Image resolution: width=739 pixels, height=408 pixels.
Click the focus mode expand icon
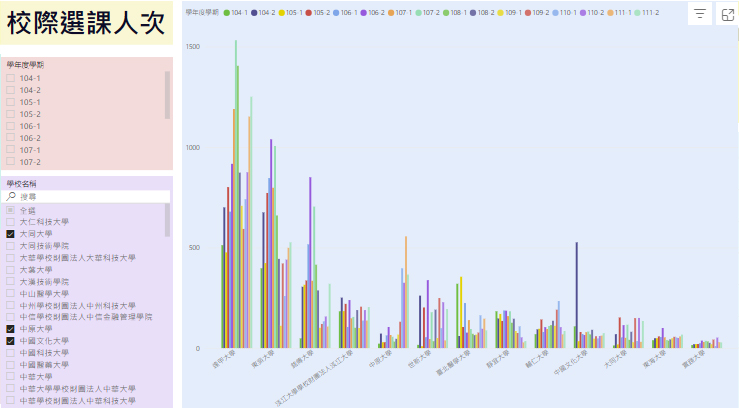tap(727, 14)
